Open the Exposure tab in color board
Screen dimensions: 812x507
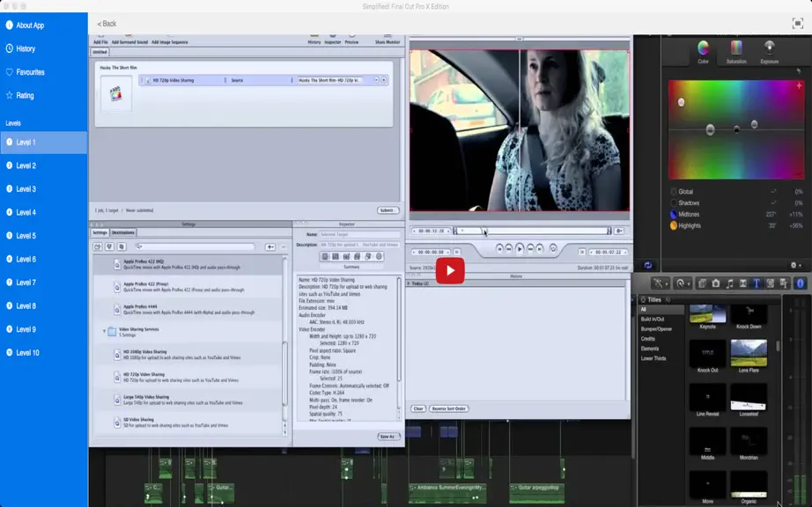click(769, 52)
